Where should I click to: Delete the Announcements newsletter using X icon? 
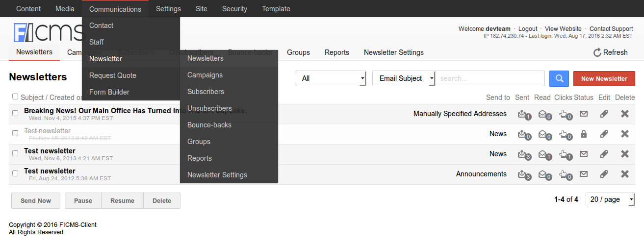click(x=624, y=174)
